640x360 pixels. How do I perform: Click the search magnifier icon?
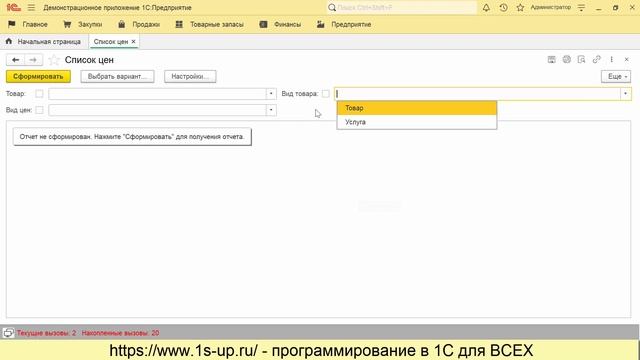pos(332,7)
